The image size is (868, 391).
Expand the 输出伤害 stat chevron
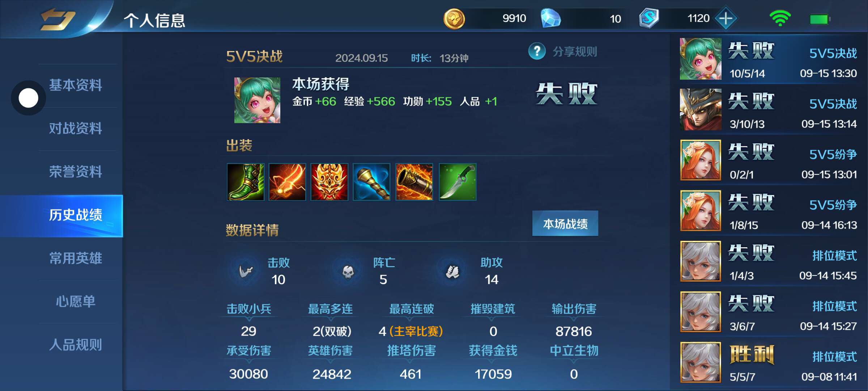[x=574, y=319]
